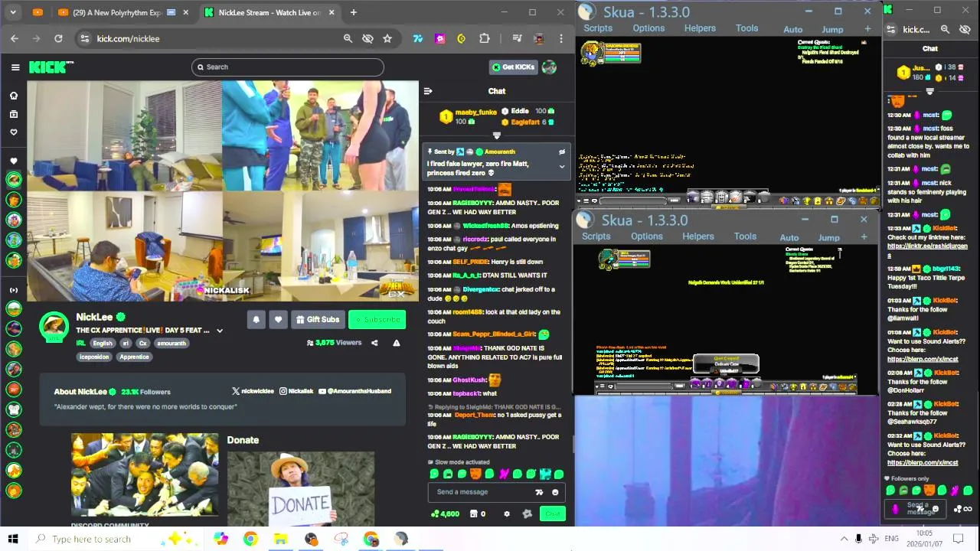Go back in Chrome browser
980x551 pixels.
tap(15, 38)
